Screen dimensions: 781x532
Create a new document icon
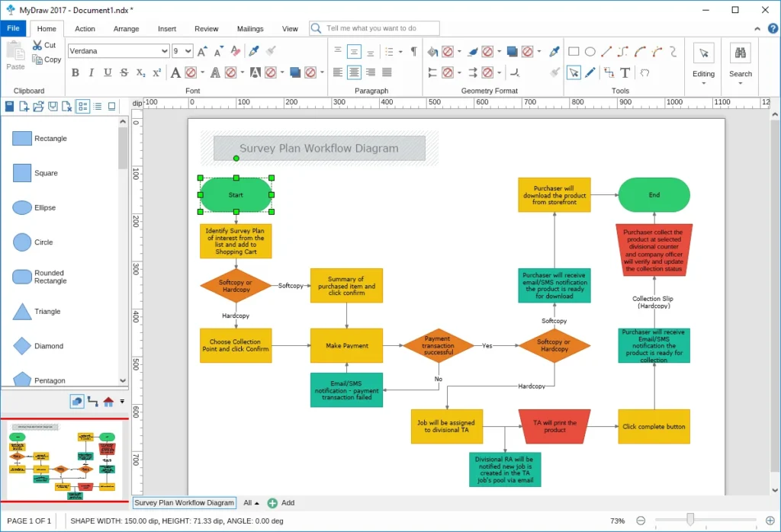pyautogui.click(x=23, y=106)
